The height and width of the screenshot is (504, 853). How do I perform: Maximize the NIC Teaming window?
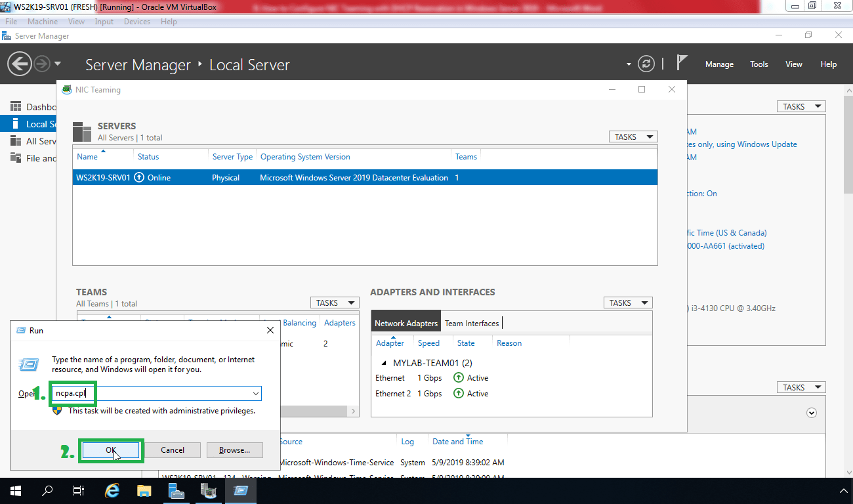pyautogui.click(x=642, y=89)
